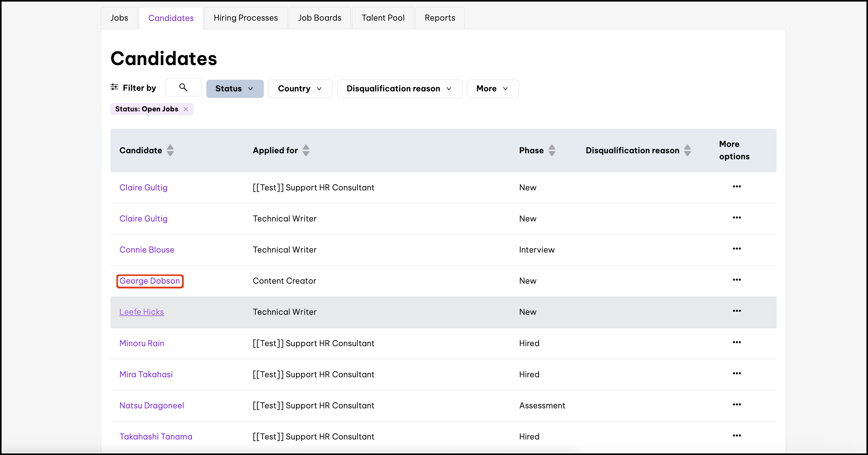
Task: Switch to the Talent Pool tab
Action: pyautogui.click(x=383, y=18)
